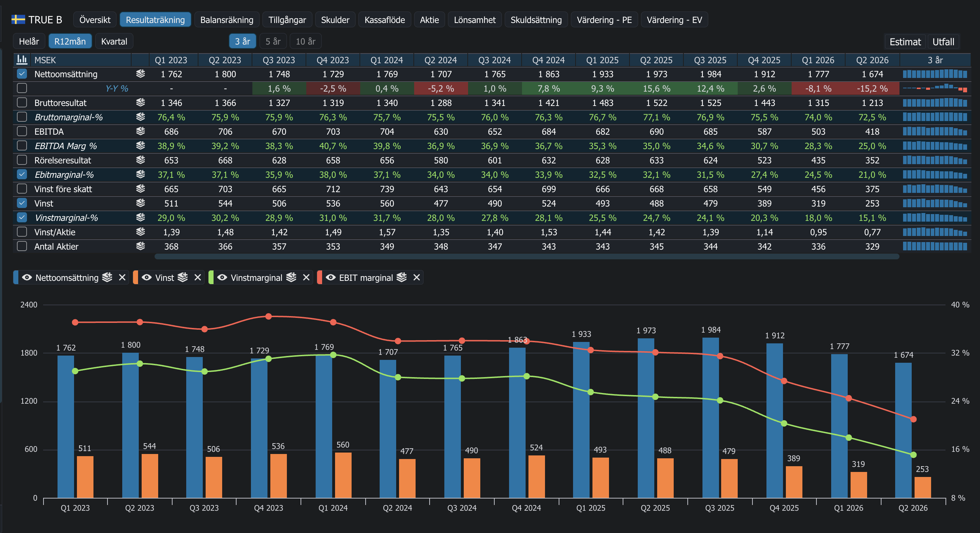Click the horizontal scrollbar under the table
The width and height of the screenshot is (980, 533).
pyautogui.click(x=527, y=256)
